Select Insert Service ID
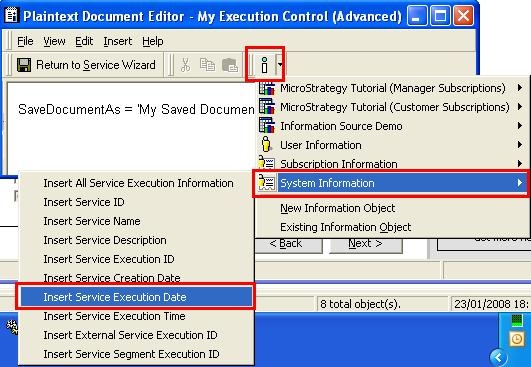 pos(84,202)
